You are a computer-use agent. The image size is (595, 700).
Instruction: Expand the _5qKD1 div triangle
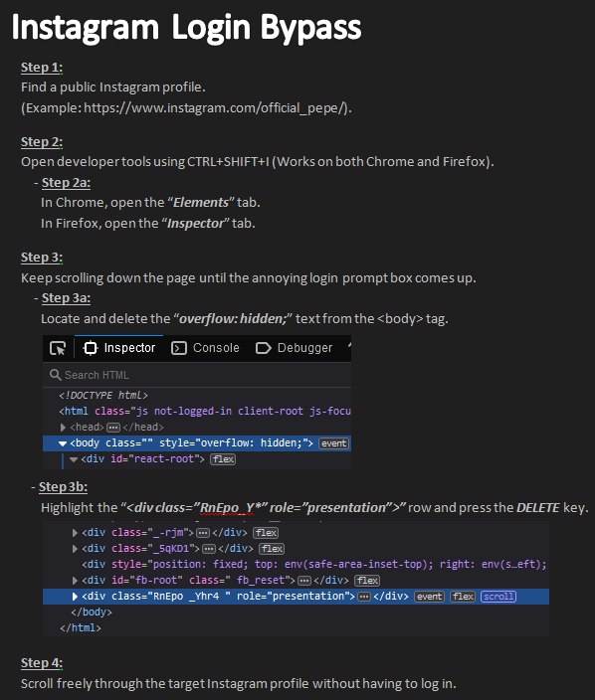point(75,549)
